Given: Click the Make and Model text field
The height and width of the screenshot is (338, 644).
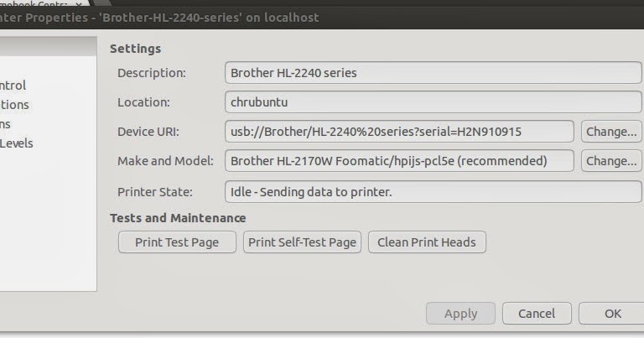Looking at the screenshot, I should click(399, 160).
